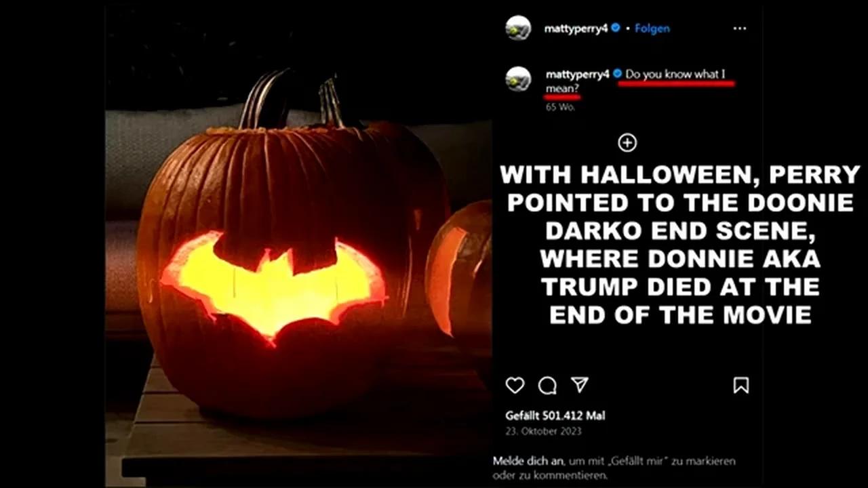The height and width of the screenshot is (488, 868).
Task: Click the Do you know what I mean caption
Action: tap(640, 81)
